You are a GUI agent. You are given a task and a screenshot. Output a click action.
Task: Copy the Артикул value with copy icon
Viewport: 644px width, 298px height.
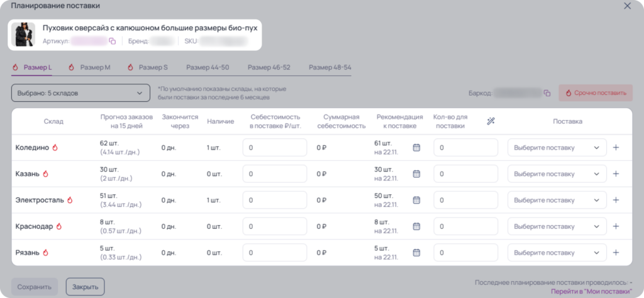(x=113, y=41)
